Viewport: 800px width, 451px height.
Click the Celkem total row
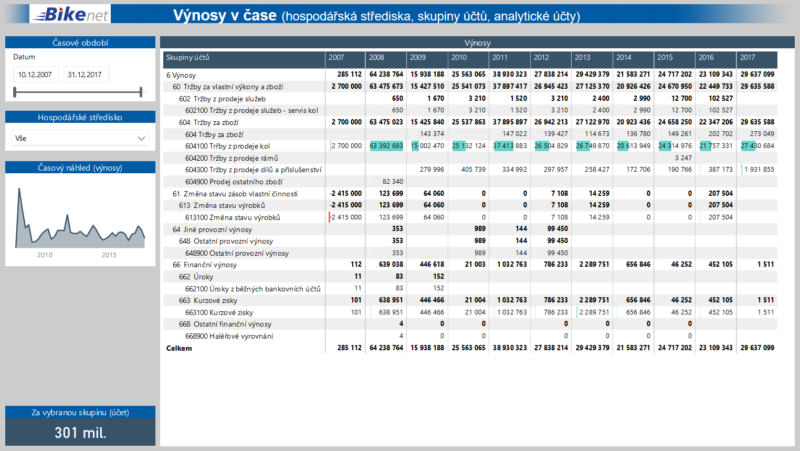178,348
